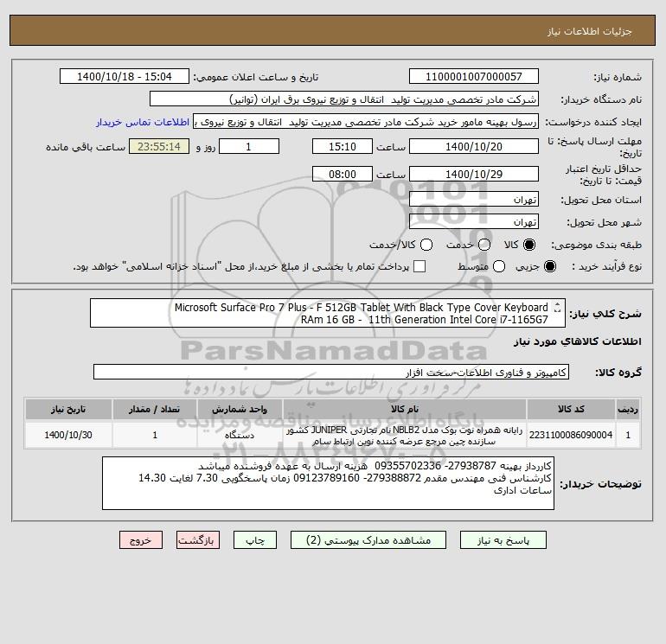Click the price validity date 1400/10/29
This screenshot has width=666, height=644.
[474, 174]
